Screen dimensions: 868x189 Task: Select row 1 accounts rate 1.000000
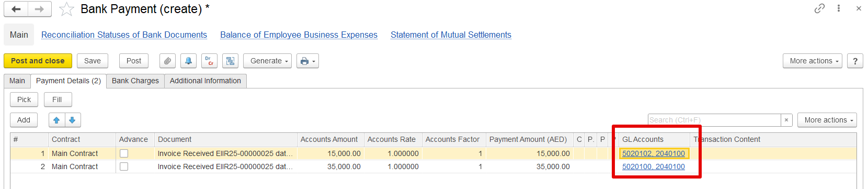click(x=393, y=153)
